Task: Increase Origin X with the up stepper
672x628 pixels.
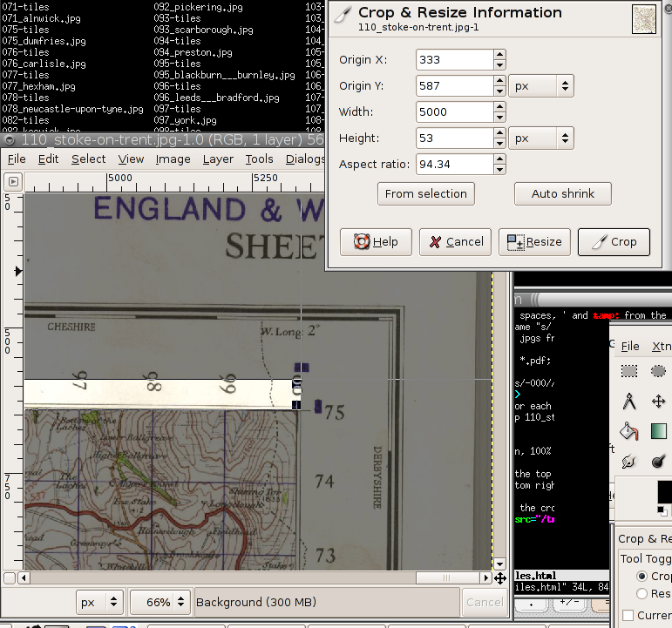Action: 499,54
